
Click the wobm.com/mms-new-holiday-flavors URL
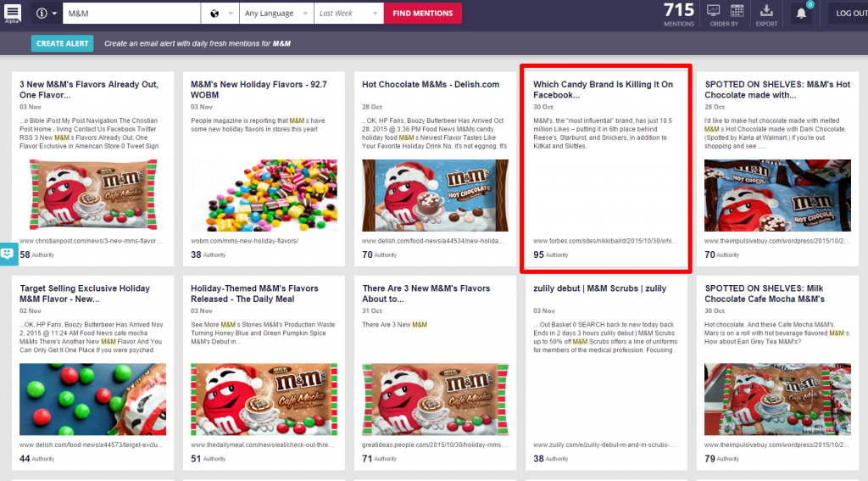click(245, 241)
